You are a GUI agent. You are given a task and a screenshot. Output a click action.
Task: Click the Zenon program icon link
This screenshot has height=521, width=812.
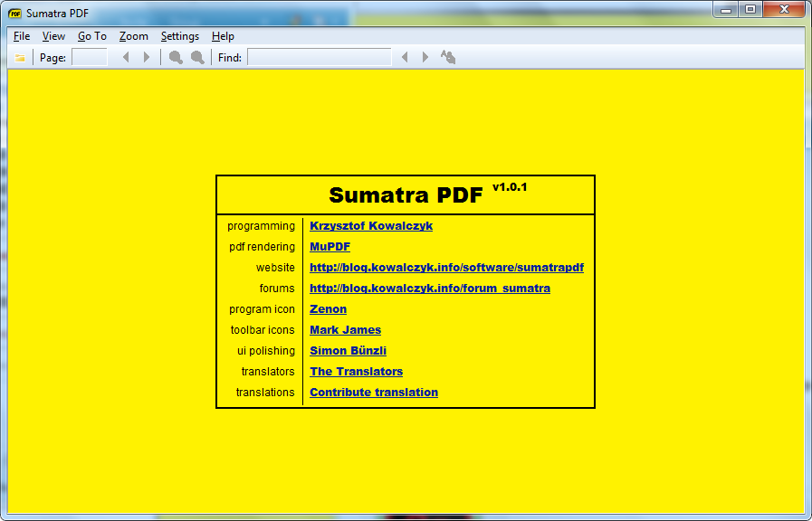pos(329,308)
